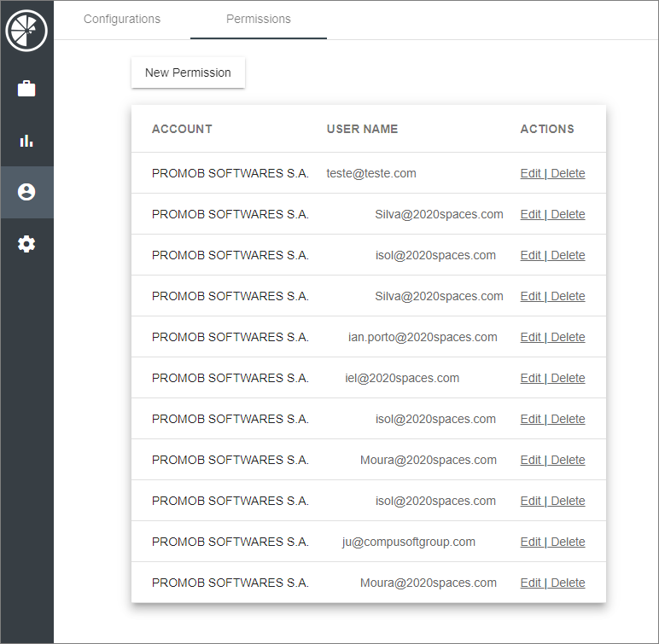
Task: Click account name in iel@2020spaces.com row
Action: [230, 378]
